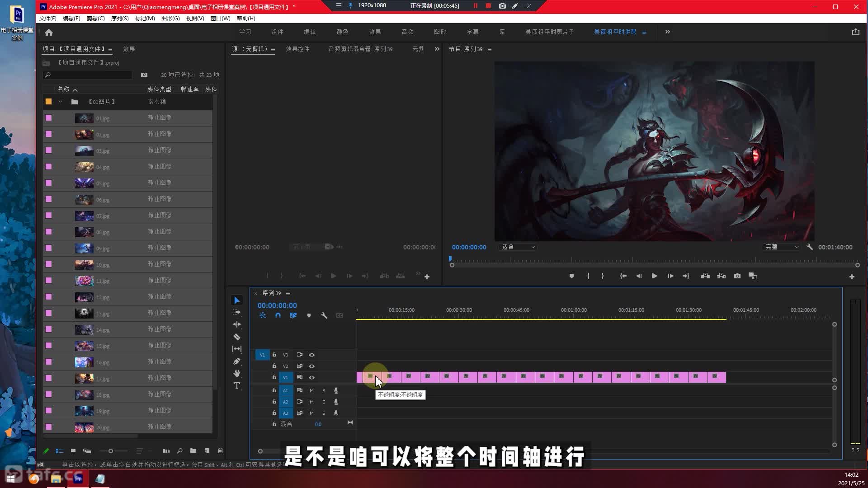Select the Razor tool
Screen dimensions: 868x488
click(237, 337)
